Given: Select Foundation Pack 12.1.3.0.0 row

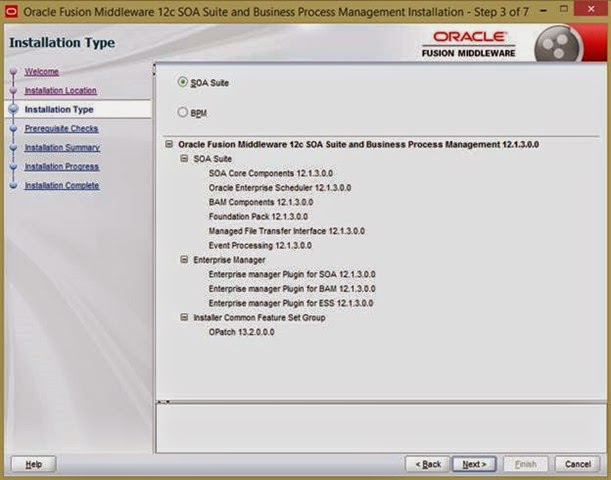Looking at the screenshot, I should pos(258,216).
